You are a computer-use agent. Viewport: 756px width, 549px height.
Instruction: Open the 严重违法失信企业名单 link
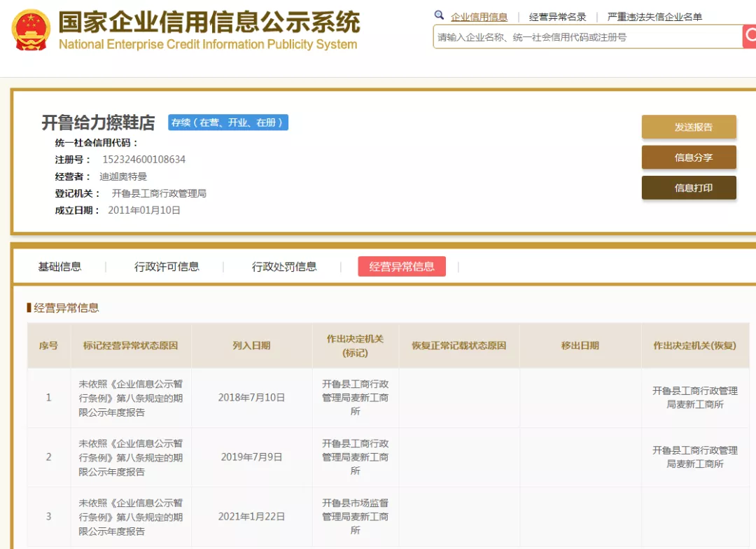pyautogui.click(x=654, y=15)
